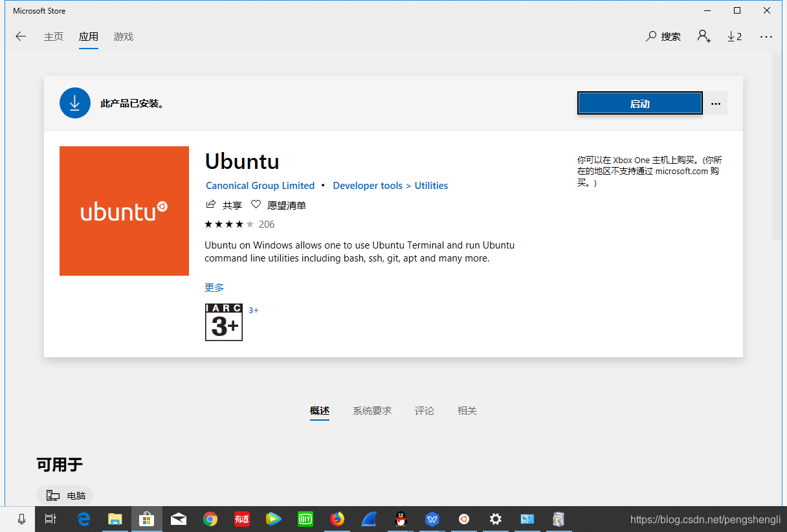The image size is (787, 532).
Task: Open the Canonical Group Limited publisher link
Action: click(260, 186)
